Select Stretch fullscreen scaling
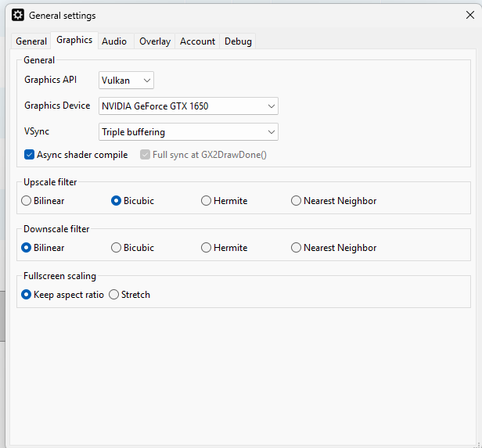The image size is (482, 448). [114, 295]
